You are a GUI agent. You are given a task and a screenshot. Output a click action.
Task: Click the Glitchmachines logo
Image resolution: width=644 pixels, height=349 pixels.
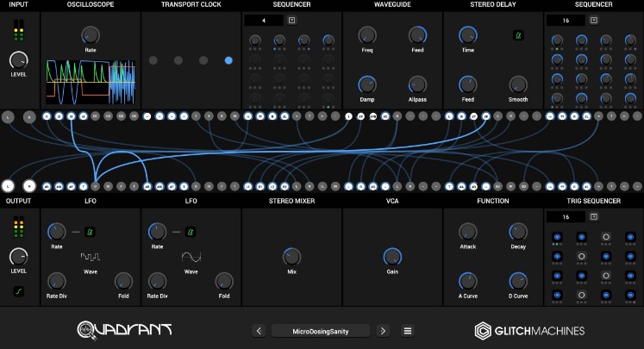[529, 331]
